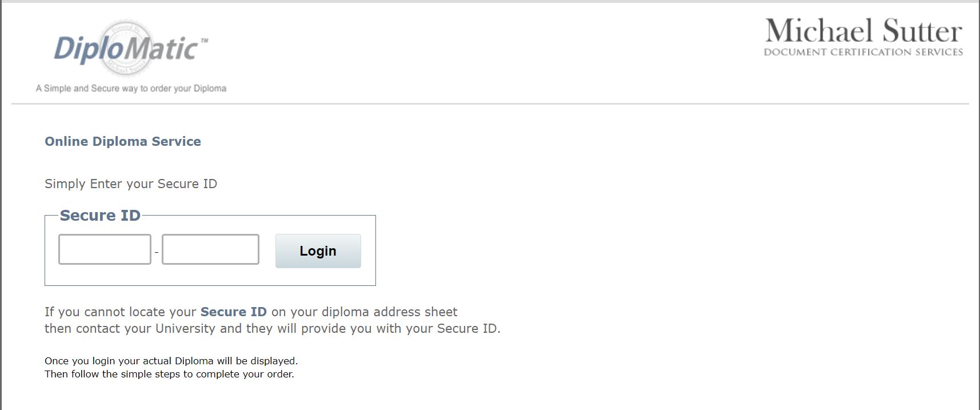Click the Document Certification Services subtitle
The image size is (980, 410).
[863, 52]
